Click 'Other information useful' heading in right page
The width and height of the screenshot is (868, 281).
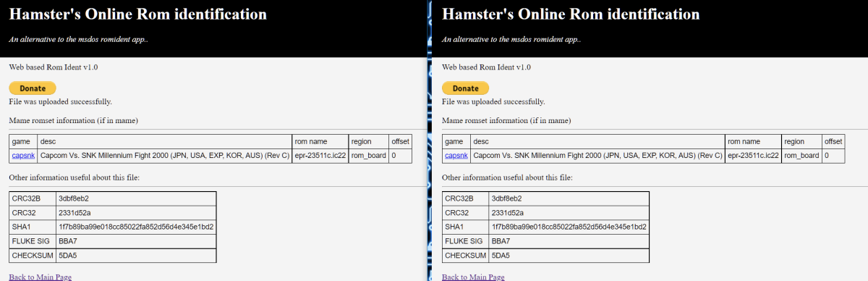click(x=507, y=177)
